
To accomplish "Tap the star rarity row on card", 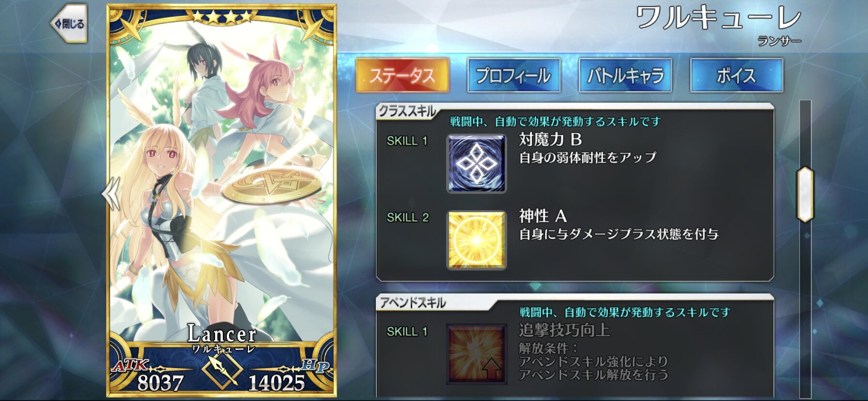I will (222, 17).
